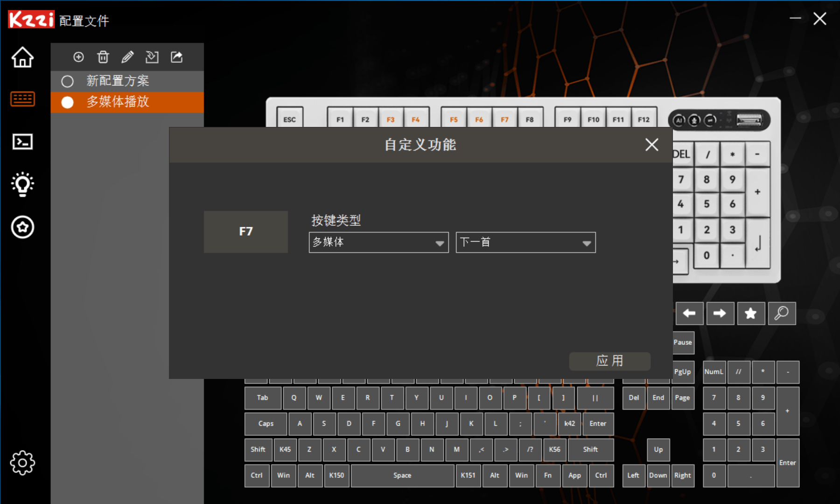840x504 pixels.
Task: Click the right arrow key button
Action: (x=720, y=313)
